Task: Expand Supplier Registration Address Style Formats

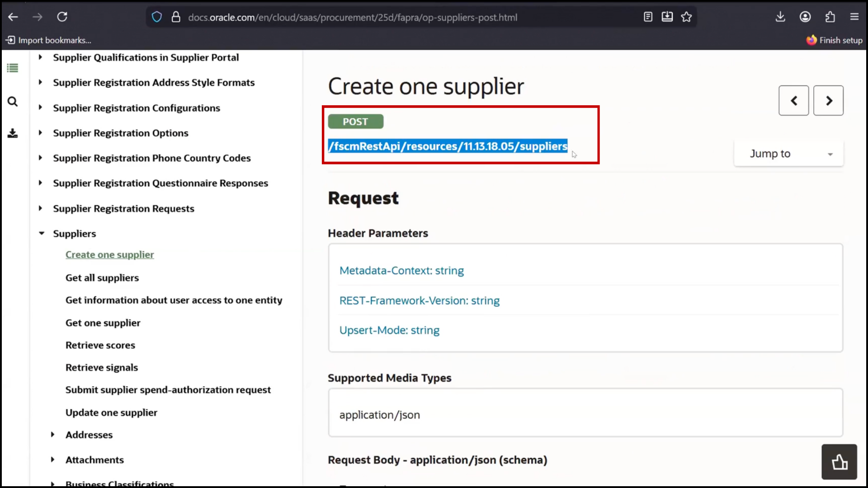Action: coord(40,82)
